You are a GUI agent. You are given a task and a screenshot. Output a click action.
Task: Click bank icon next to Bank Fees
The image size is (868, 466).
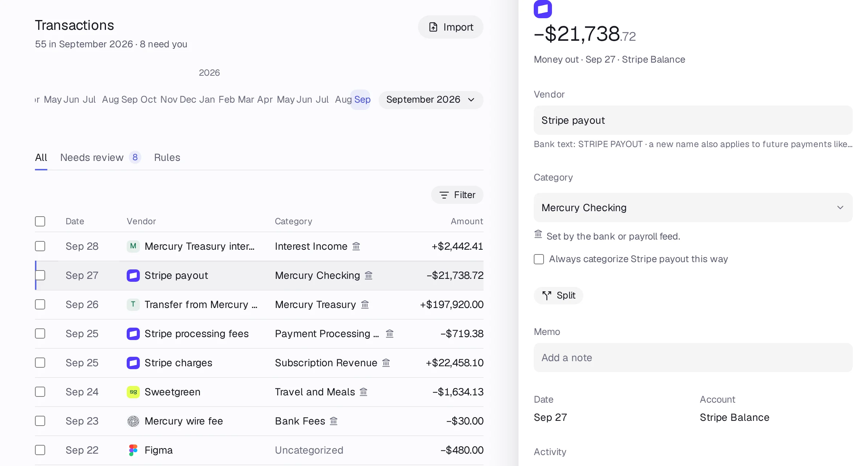pyautogui.click(x=334, y=421)
